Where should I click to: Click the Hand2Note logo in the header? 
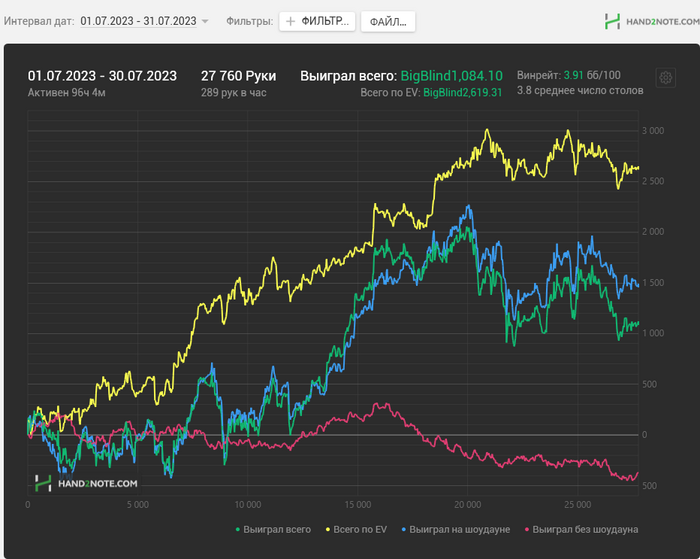[x=652, y=21]
